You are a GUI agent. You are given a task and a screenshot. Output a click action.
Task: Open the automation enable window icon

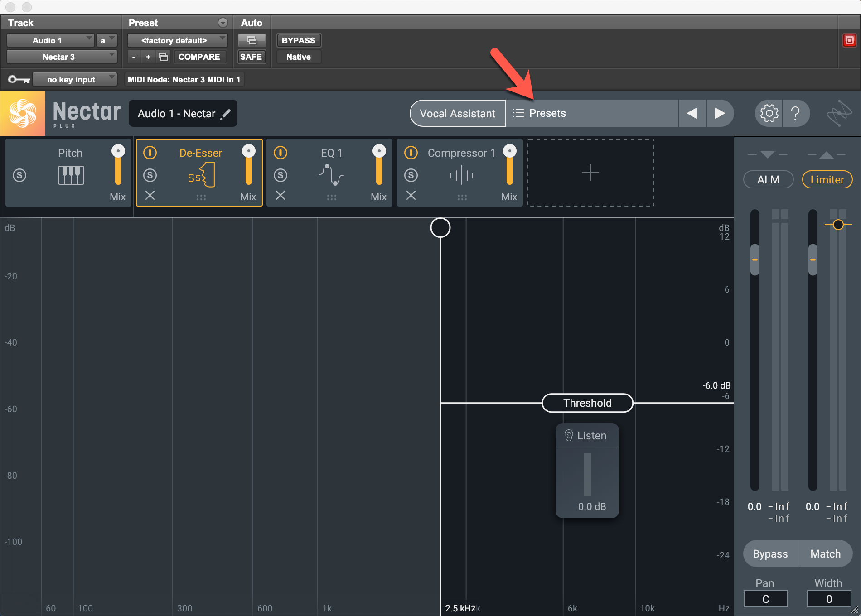click(x=252, y=40)
